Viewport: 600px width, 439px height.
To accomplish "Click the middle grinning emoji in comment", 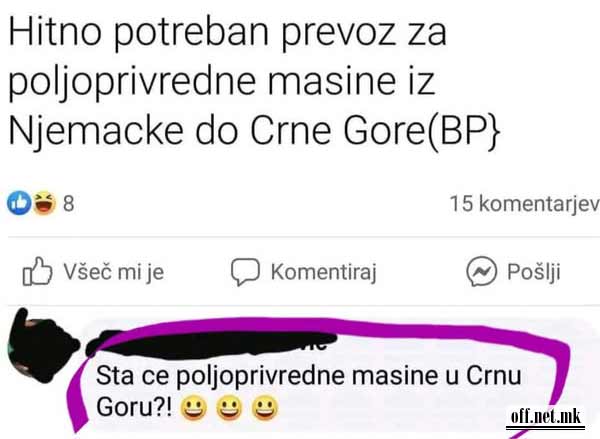I will pos(230,408).
